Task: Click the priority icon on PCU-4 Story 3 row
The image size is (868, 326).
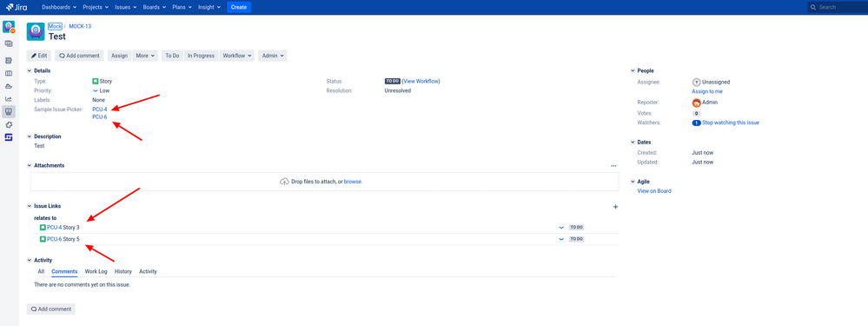Action: tap(560, 228)
